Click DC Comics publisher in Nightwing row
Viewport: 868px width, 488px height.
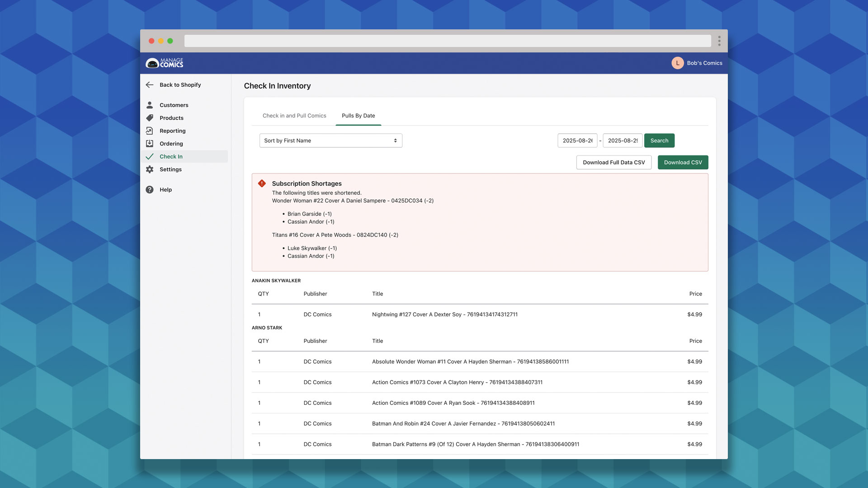pyautogui.click(x=317, y=314)
